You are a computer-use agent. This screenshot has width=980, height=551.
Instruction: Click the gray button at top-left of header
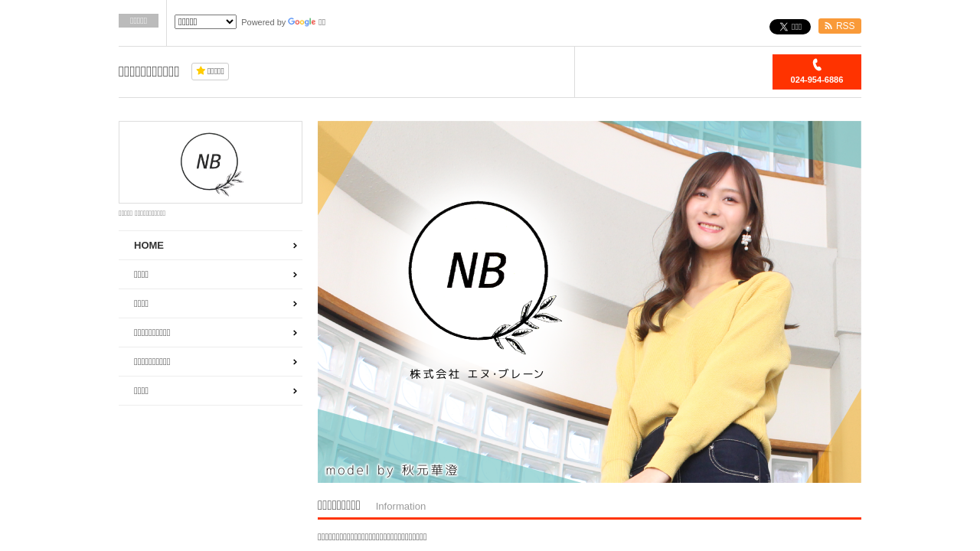(x=139, y=21)
